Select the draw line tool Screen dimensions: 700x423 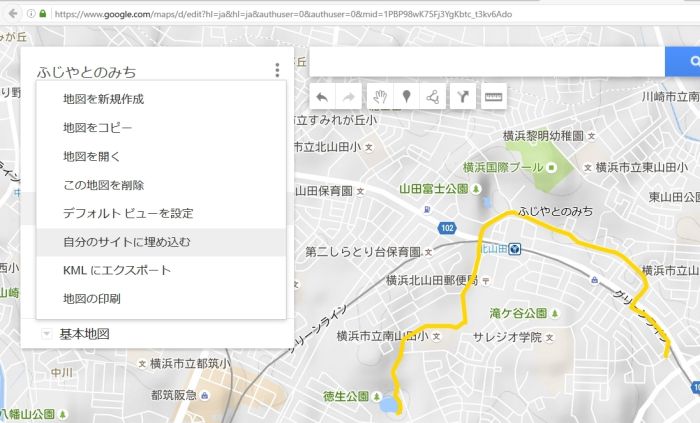432,96
